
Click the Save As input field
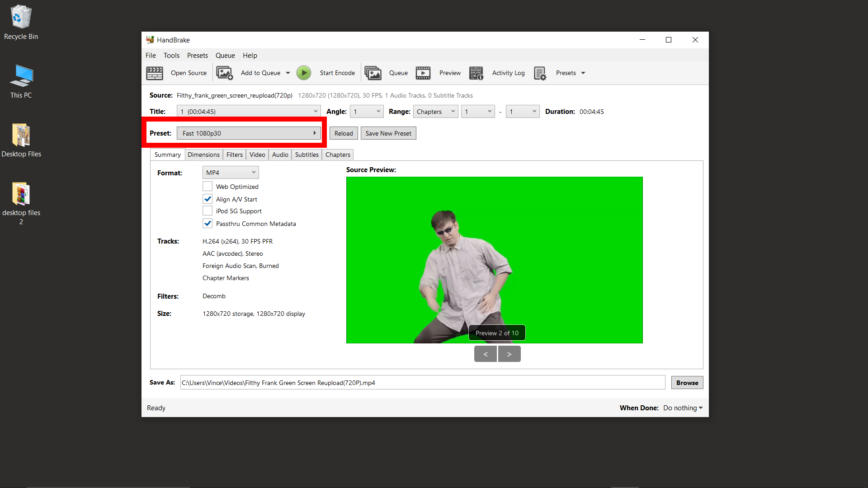(422, 383)
